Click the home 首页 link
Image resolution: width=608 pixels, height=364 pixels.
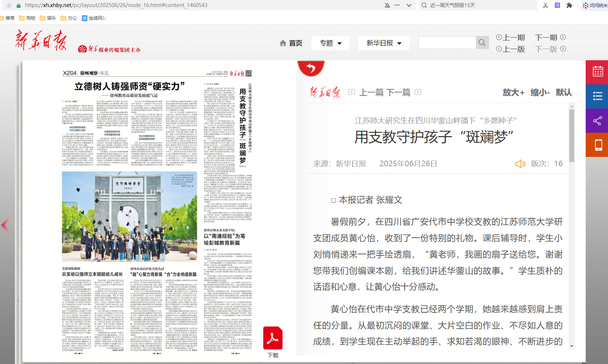[x=291, y=43]
